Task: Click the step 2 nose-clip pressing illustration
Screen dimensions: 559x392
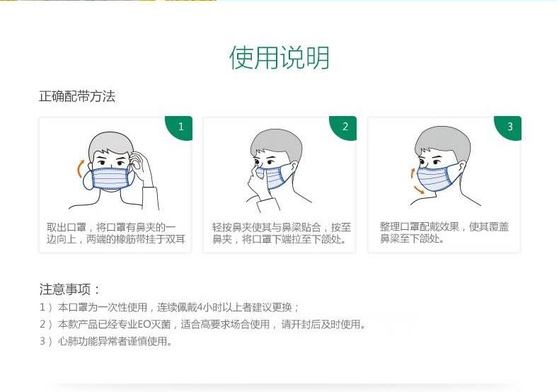Action: (277, 171)
